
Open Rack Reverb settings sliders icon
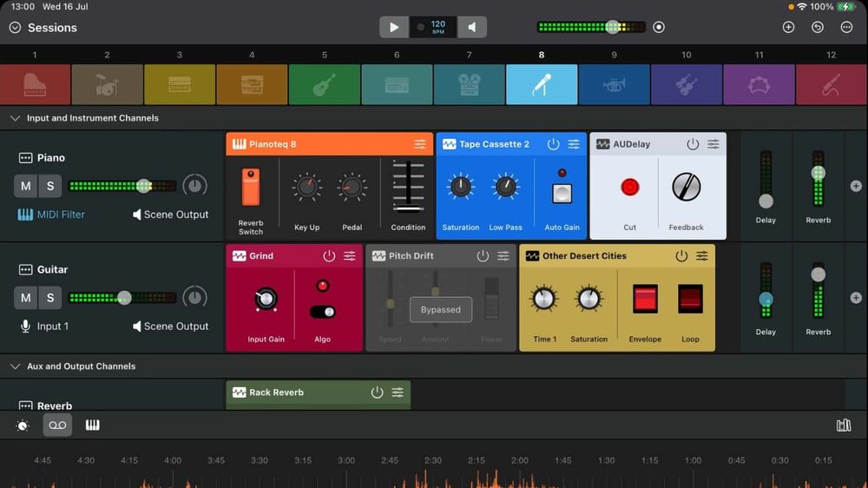398,392
